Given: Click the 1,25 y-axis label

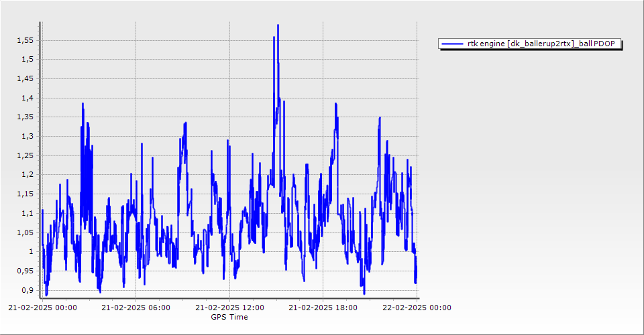Looking at the screenshot, I should 25,155.
